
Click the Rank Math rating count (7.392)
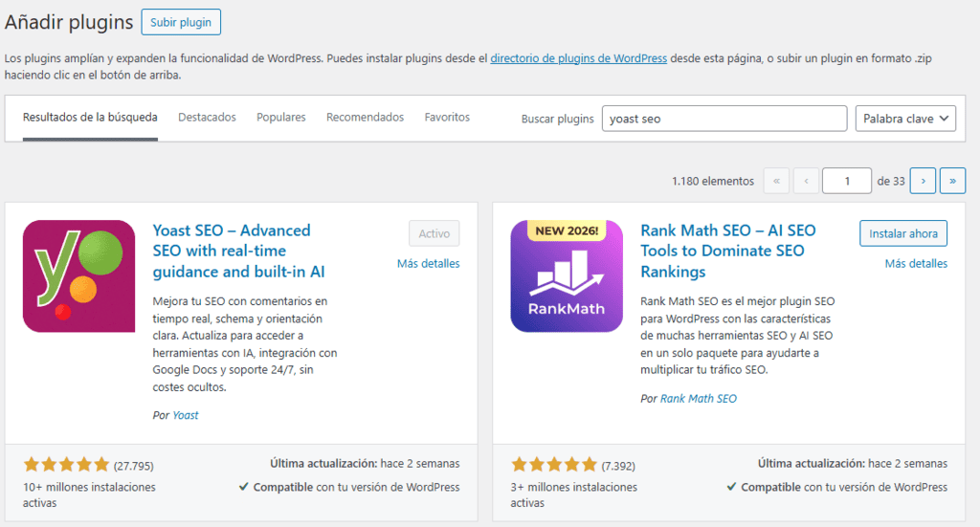tap(618, 466)
